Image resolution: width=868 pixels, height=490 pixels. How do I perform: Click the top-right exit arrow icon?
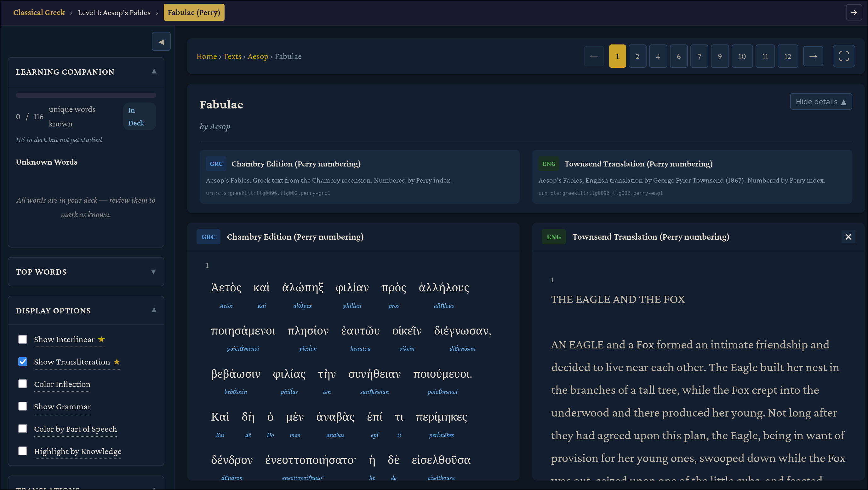854,13
